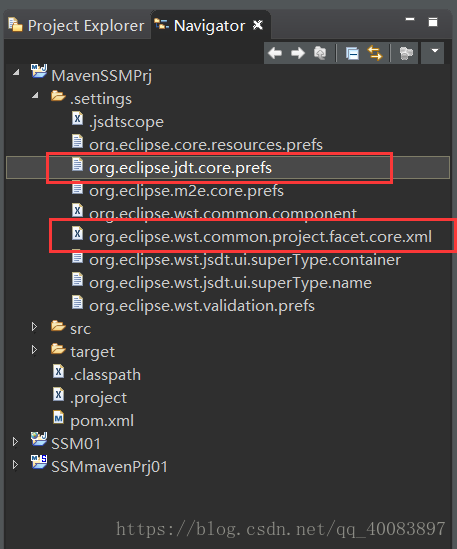Select the target folder name
The height and width of the screenshot is (549, 457).
click(x=92, y=352)
